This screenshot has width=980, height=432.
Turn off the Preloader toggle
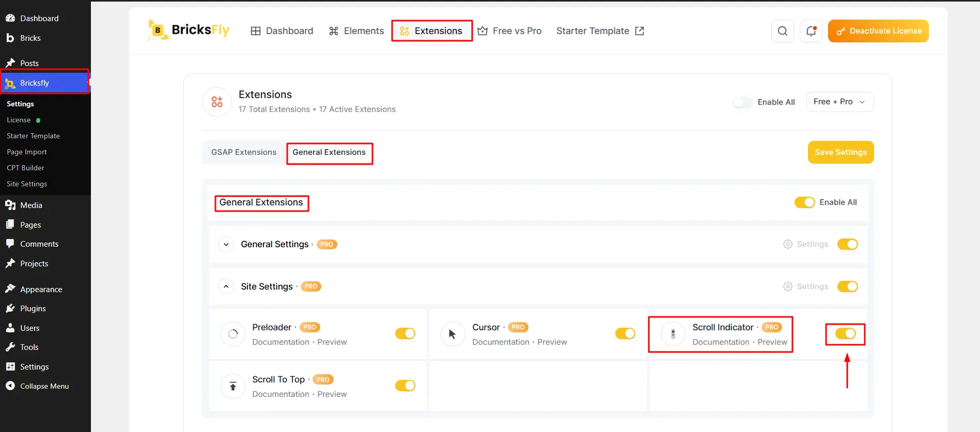coord(405,333)
